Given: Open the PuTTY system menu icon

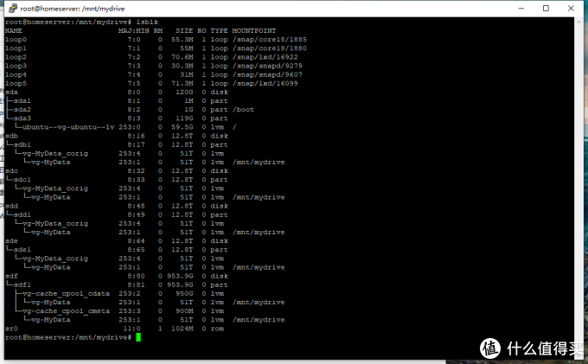Looking at the screenshot, I should pyautogui.click(x=13, y=9).
